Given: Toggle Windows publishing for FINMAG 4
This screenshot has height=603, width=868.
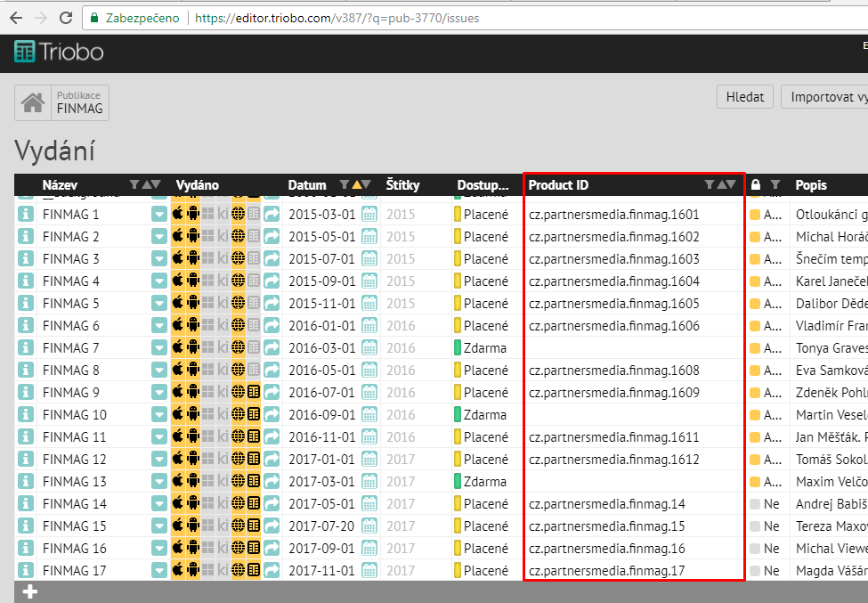Looking at the screenshot, I should point(207,281).
